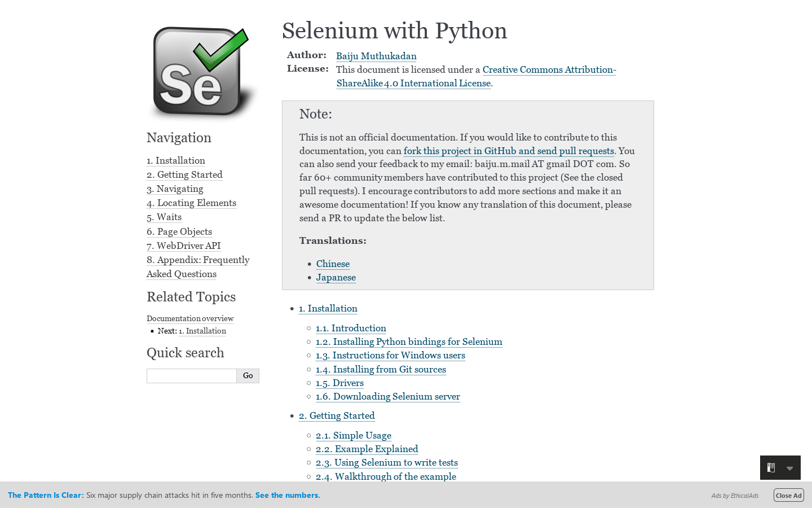Image resolution: width=812 pixels, height=508 pixels.
Task: Open section 2.1. Simple Usage
Action: [354, 435]
